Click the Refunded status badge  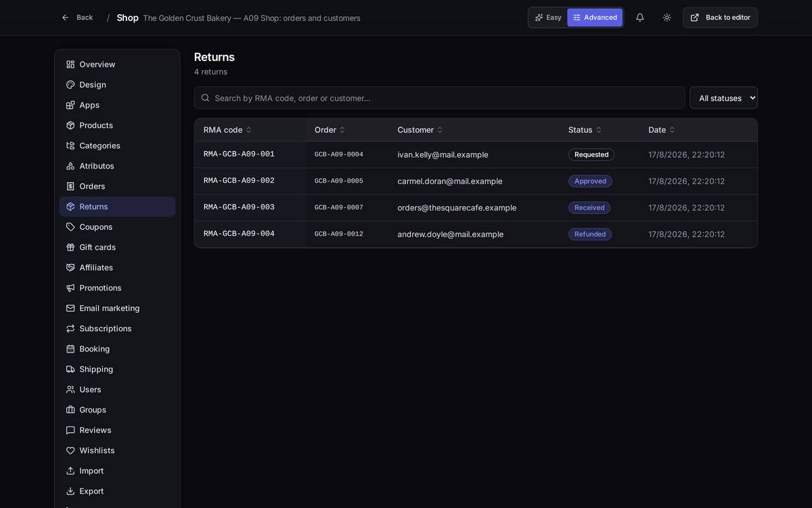[590, 234]
